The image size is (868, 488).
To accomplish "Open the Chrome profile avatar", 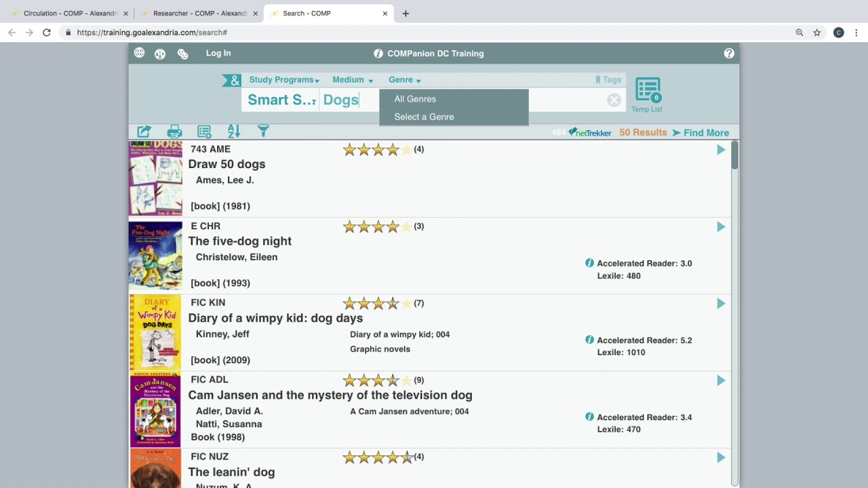I will click(x=839, y=33).
